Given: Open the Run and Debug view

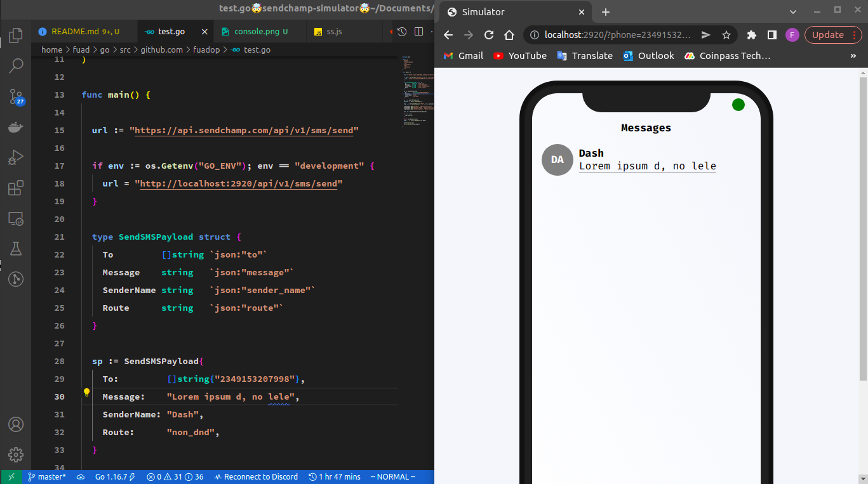Looking at the screenshot, I should click(16, 157).
